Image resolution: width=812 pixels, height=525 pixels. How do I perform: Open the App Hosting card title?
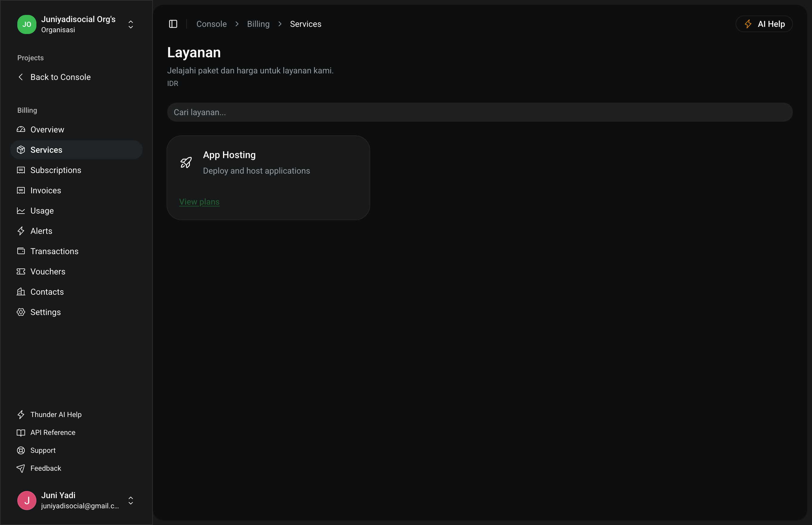pyautogui.click(x=229, y=155)
